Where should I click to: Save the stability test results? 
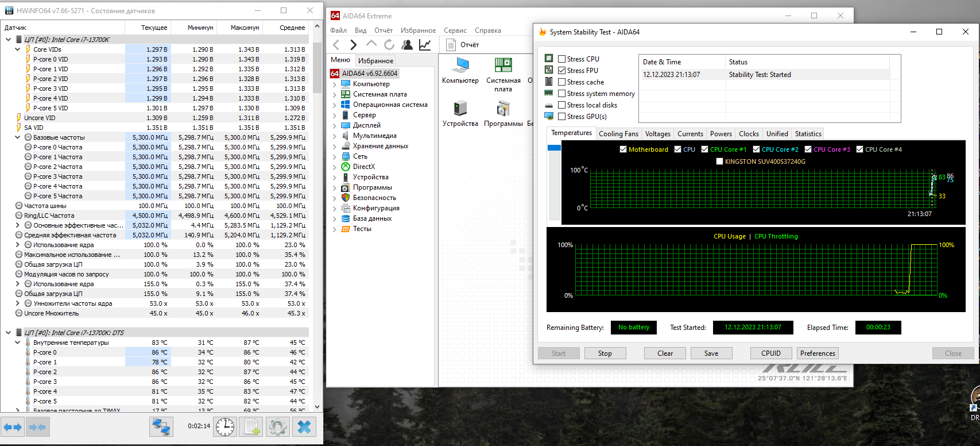click(711, 353)
